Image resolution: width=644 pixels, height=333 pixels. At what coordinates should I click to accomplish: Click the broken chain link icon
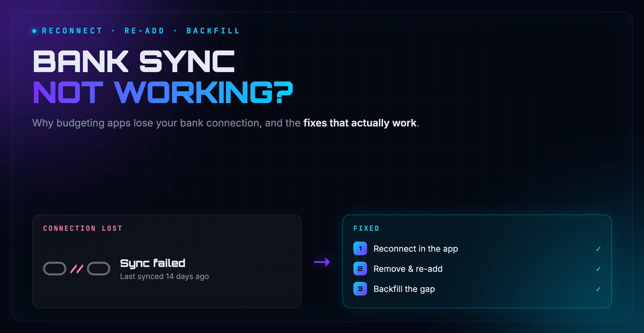76,269
